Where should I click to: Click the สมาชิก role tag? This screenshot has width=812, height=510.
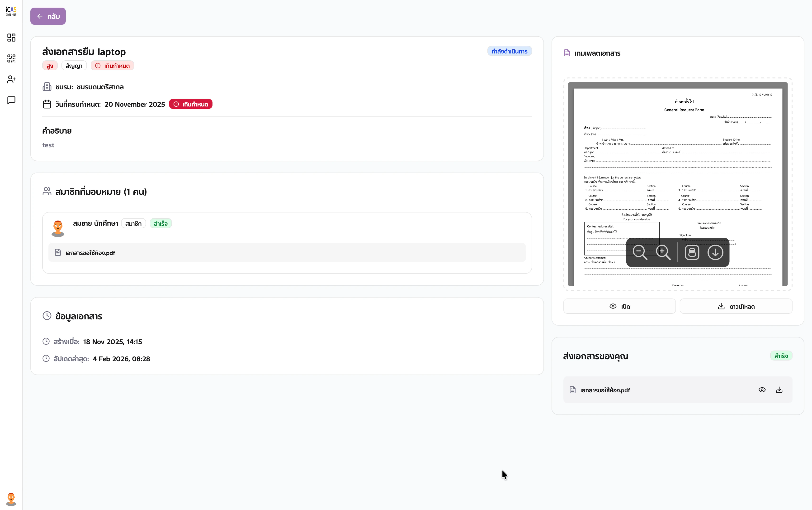coord(133,224)
